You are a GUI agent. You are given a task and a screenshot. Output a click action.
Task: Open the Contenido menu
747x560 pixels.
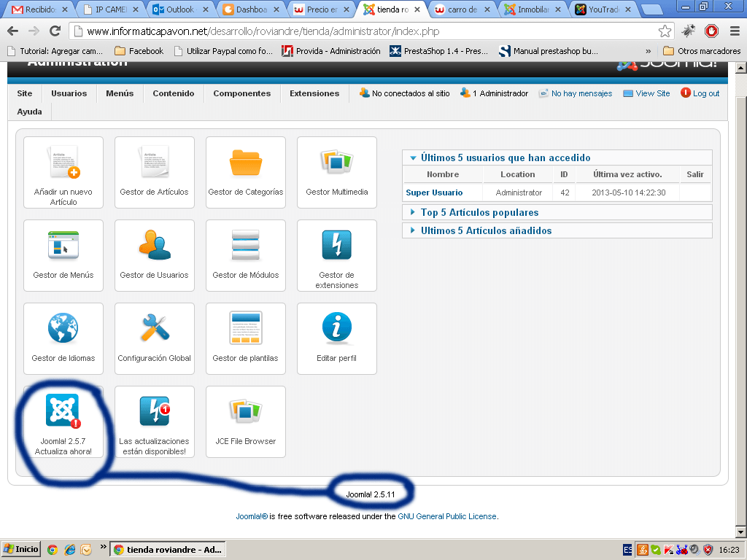tap(174, 93)
